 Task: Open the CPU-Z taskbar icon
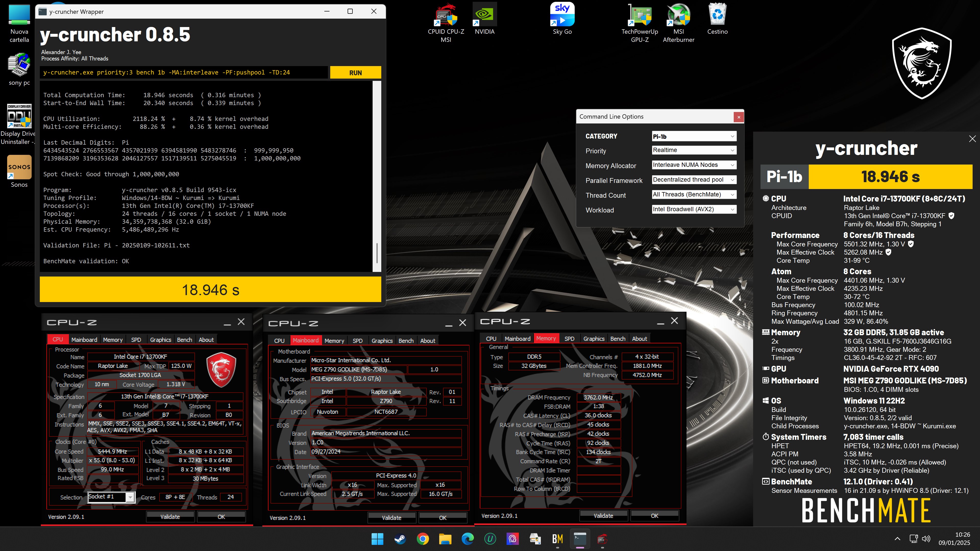602,539
